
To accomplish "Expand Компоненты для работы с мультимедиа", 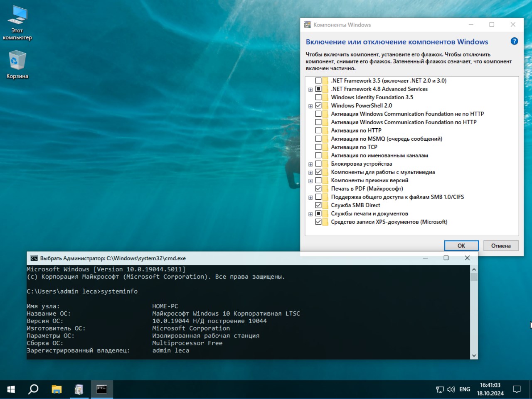I will [310, 173].
